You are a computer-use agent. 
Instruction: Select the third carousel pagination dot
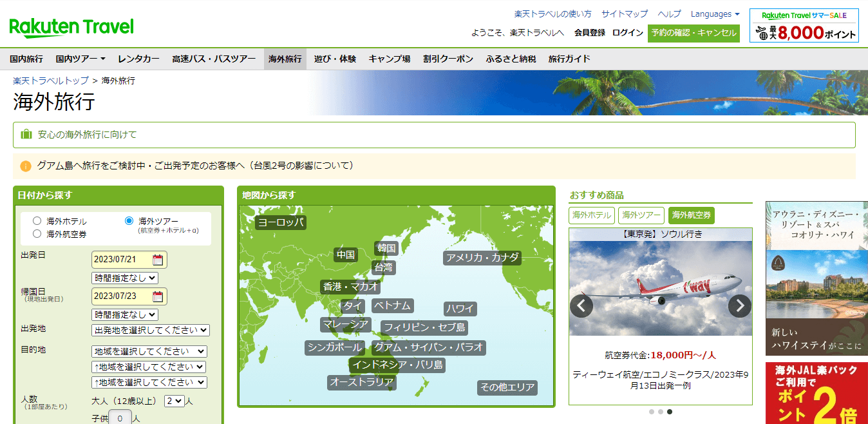click(x=670, y=412)
